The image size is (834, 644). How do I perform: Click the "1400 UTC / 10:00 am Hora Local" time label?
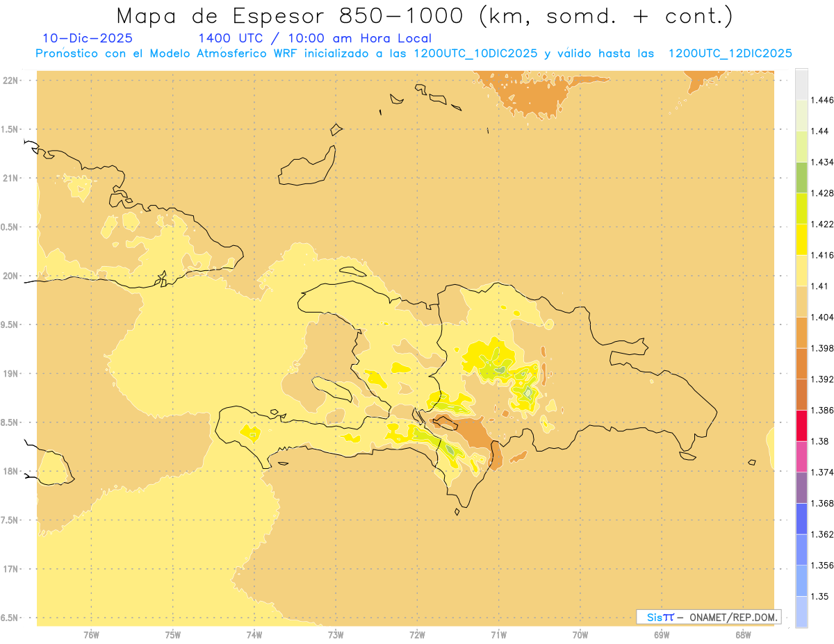[315, 39]
